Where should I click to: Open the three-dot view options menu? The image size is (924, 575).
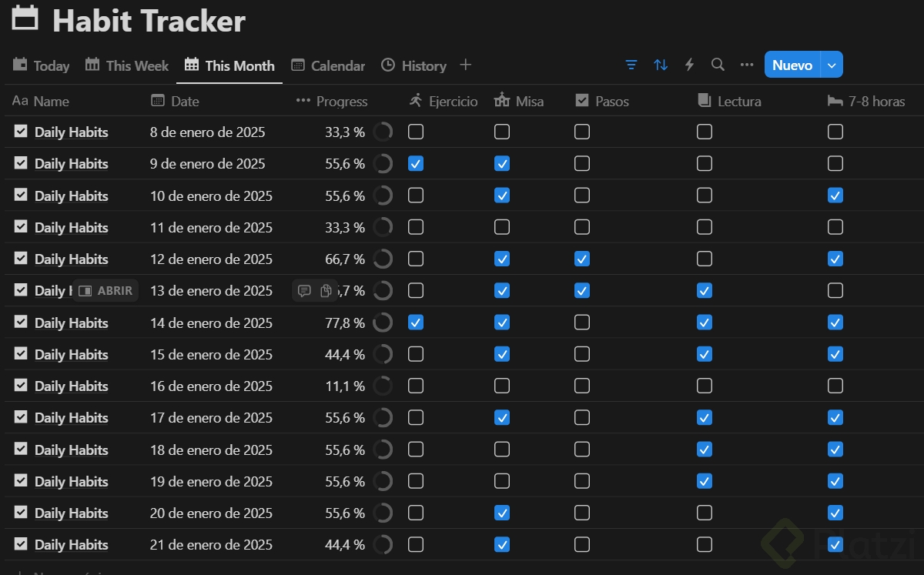click(746, 65)
